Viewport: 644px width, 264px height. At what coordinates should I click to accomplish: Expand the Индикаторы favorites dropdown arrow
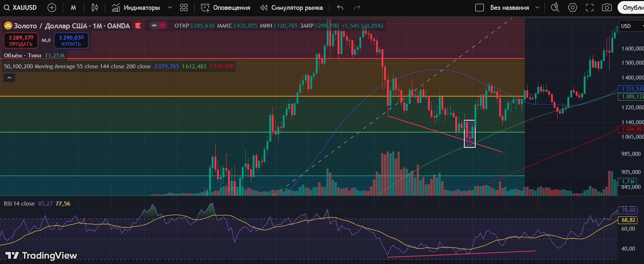(170, 8)
